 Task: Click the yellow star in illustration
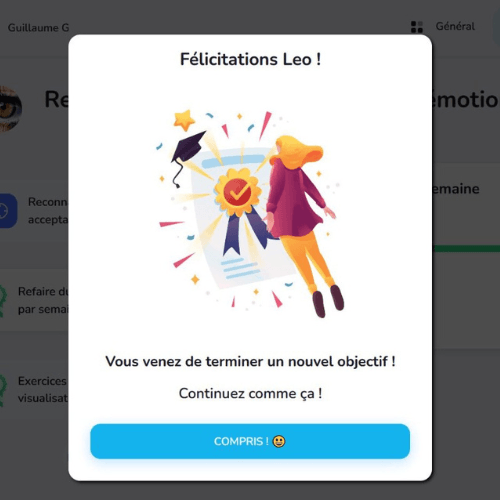[184, 120]
